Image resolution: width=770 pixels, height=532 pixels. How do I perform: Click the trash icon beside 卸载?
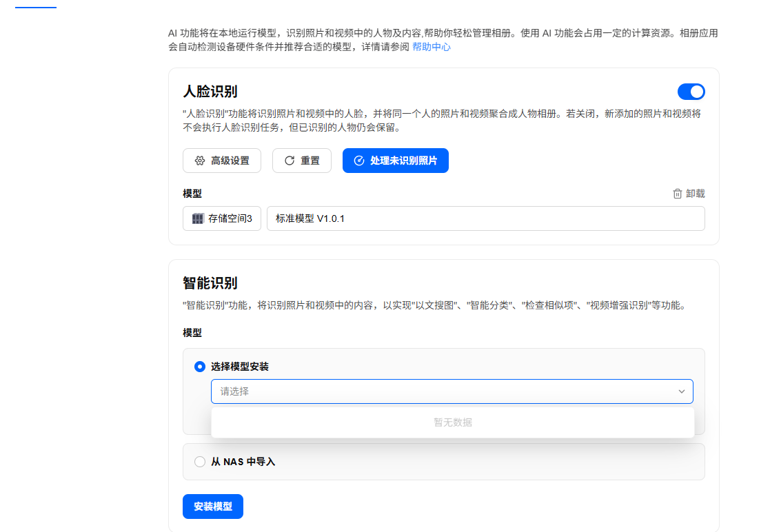coord(677,194)
